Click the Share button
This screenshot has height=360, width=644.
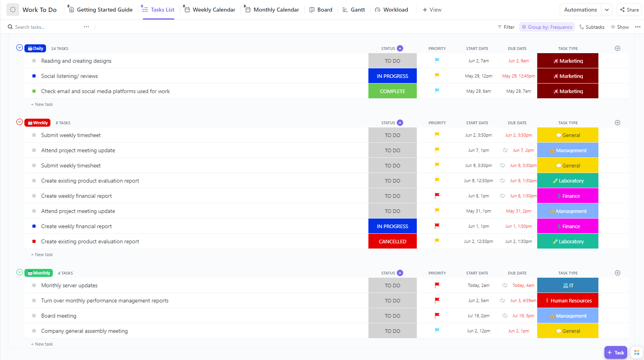(630, 10)
